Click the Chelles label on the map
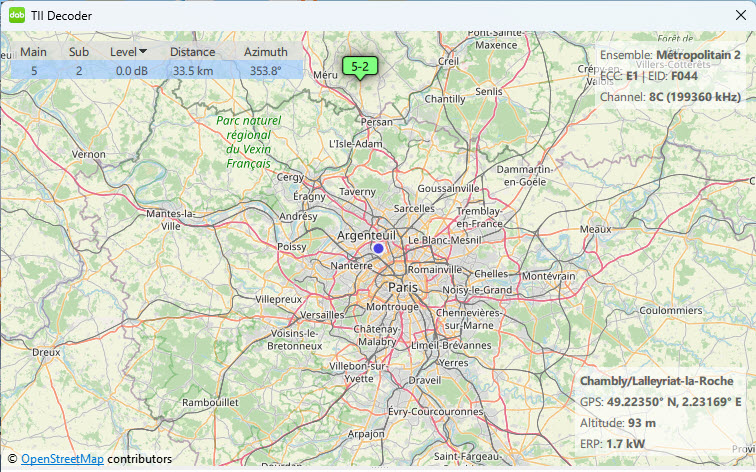The image size is (756, 472). (491, 273)
